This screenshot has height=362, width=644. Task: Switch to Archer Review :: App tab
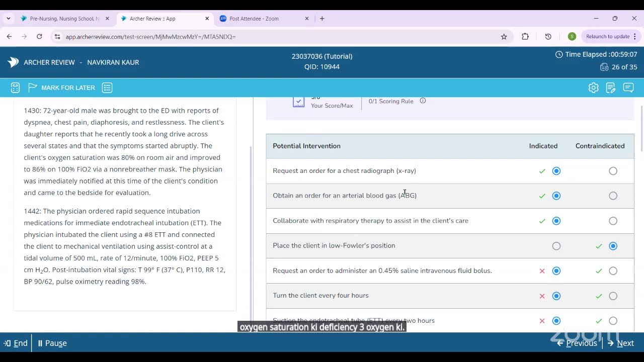coord(166,19)
